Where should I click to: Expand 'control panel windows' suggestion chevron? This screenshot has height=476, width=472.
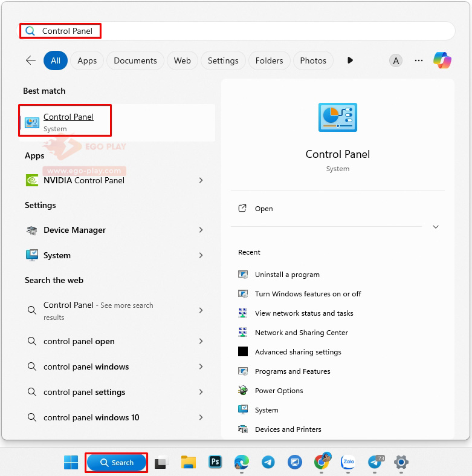coord(201,367)
